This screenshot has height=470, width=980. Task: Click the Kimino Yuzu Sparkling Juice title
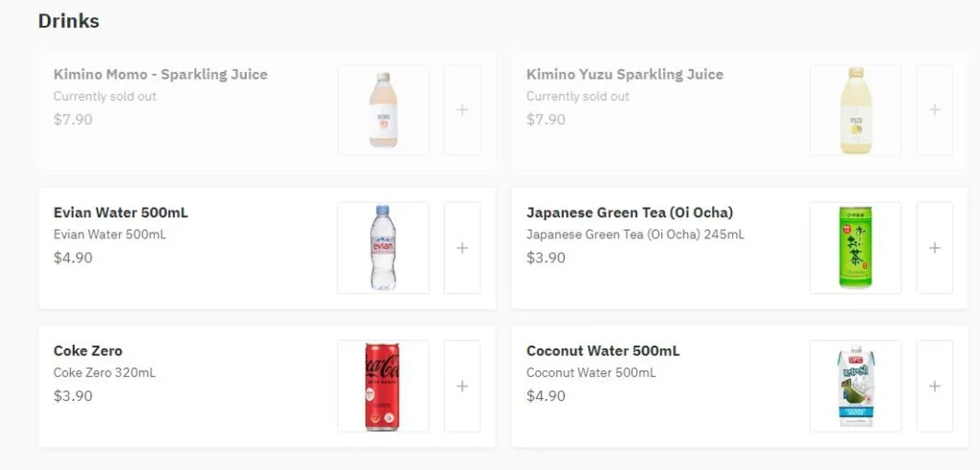pyautogui.click(x=625, y=75)
